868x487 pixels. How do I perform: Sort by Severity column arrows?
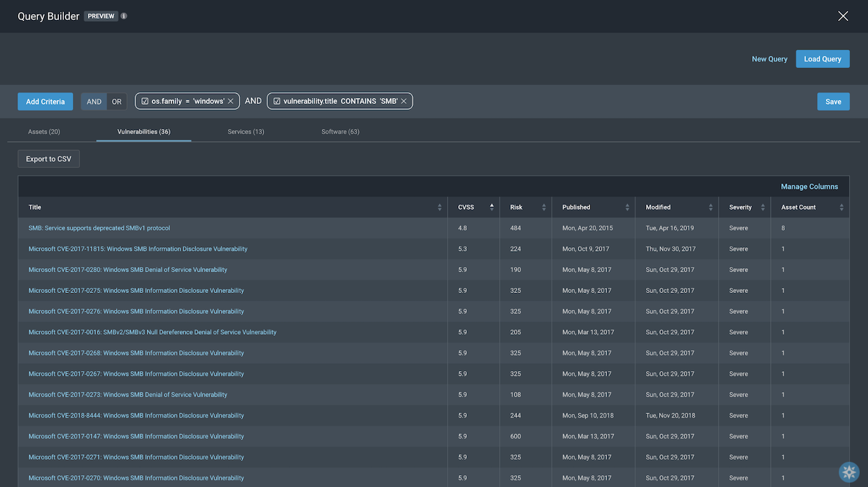tap(763, 208)
